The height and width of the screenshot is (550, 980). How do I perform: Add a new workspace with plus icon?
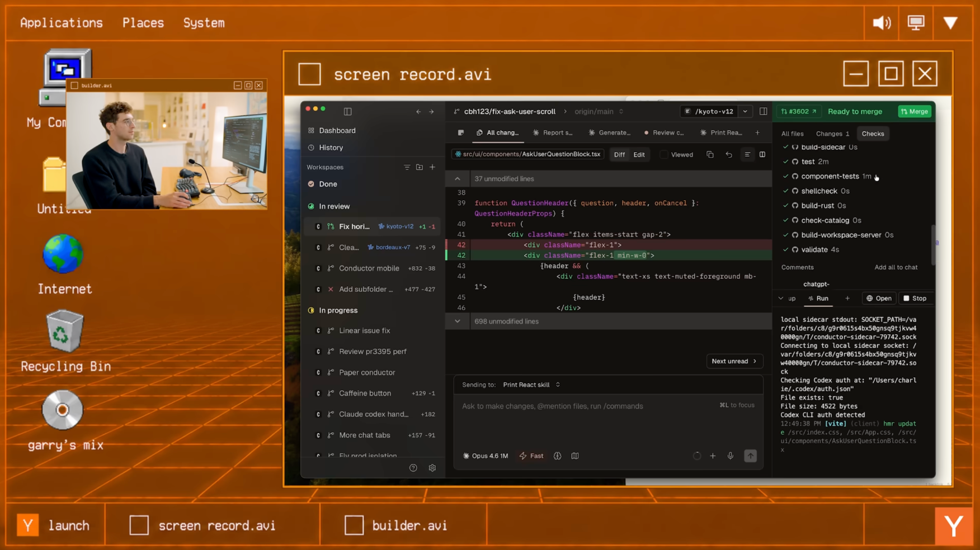point(432,167)
